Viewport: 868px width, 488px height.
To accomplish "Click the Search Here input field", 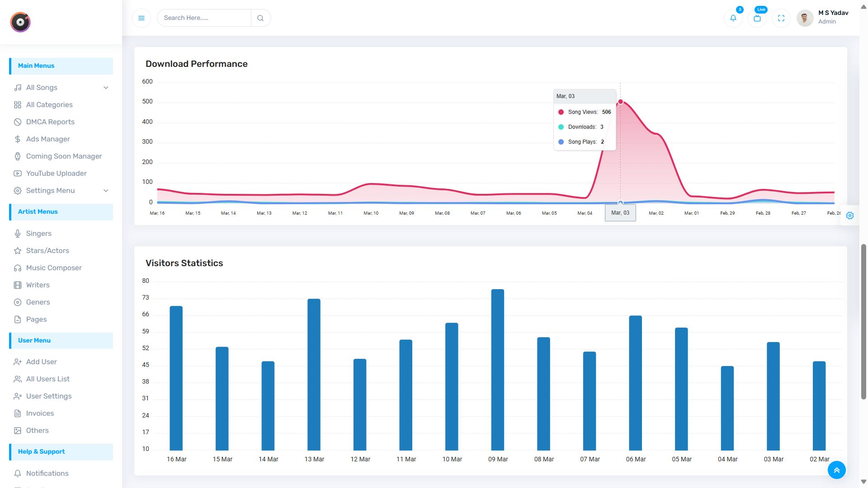I will tap(204, 18).
